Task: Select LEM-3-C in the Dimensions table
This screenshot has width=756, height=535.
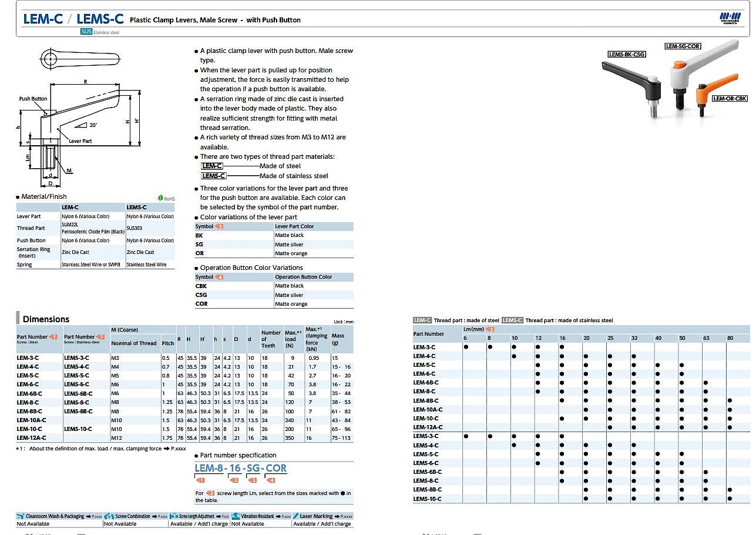Action: pos(28,357)
